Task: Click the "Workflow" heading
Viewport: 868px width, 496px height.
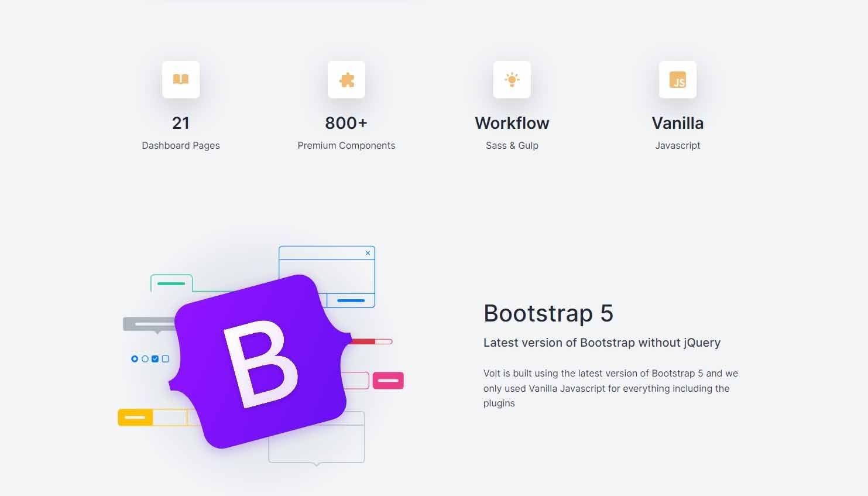Action: [x=512, y=123]
